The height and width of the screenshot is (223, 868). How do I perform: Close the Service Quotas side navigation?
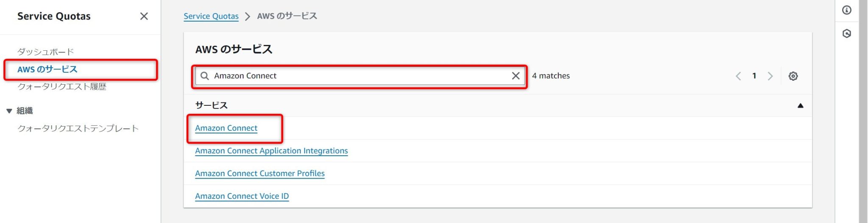click(144, 16)
